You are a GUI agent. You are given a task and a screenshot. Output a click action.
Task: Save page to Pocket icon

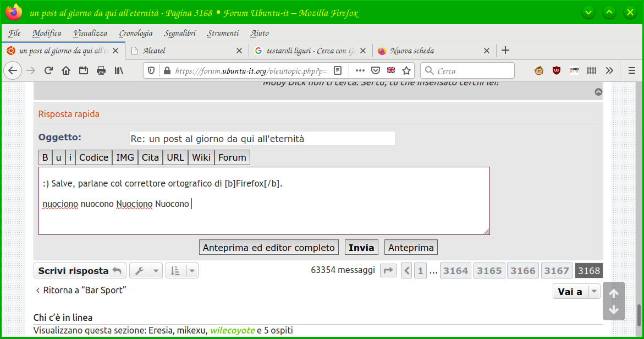point(376,70)
